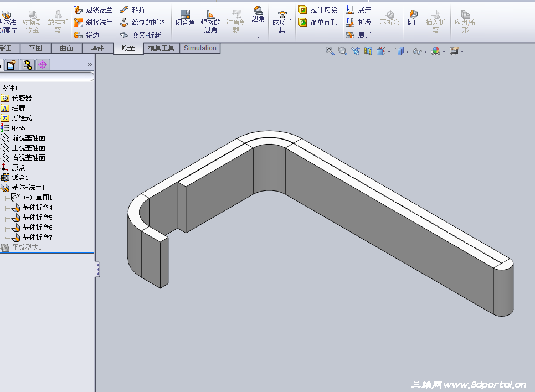
Task: Click the zoom to area icon
Action: pyautogui.click(x=343, y=51)
